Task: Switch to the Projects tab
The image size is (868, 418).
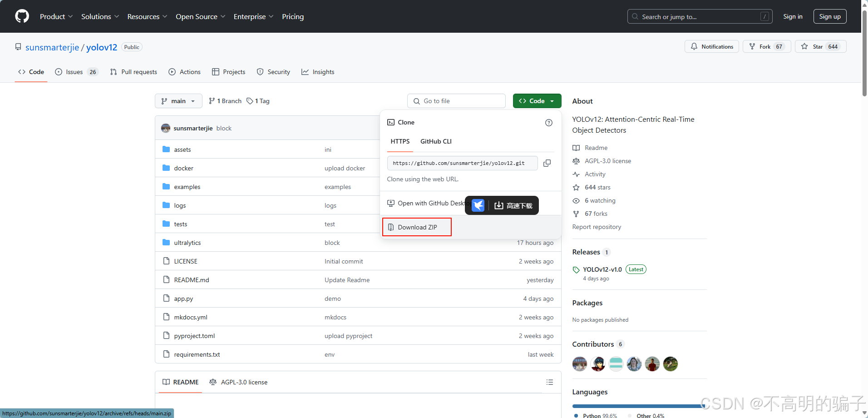Action: 229,72
